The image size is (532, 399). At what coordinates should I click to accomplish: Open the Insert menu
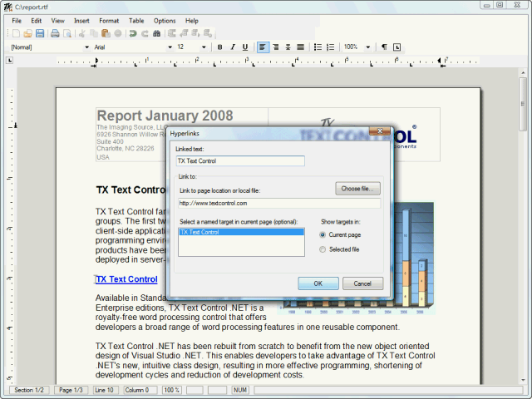pyautogui.click(x=81, y=20)
